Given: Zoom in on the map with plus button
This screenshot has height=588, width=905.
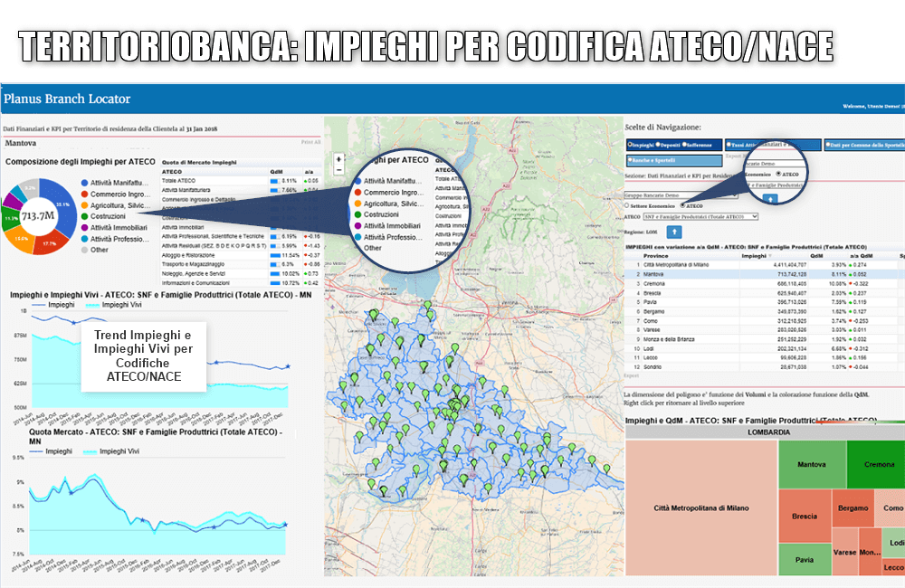Looking at the screenshot, I should pyautogui.click(x=338, y=158).
